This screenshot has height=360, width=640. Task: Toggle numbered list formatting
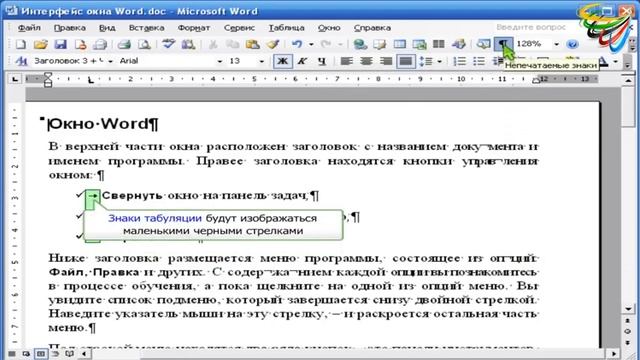459,62
